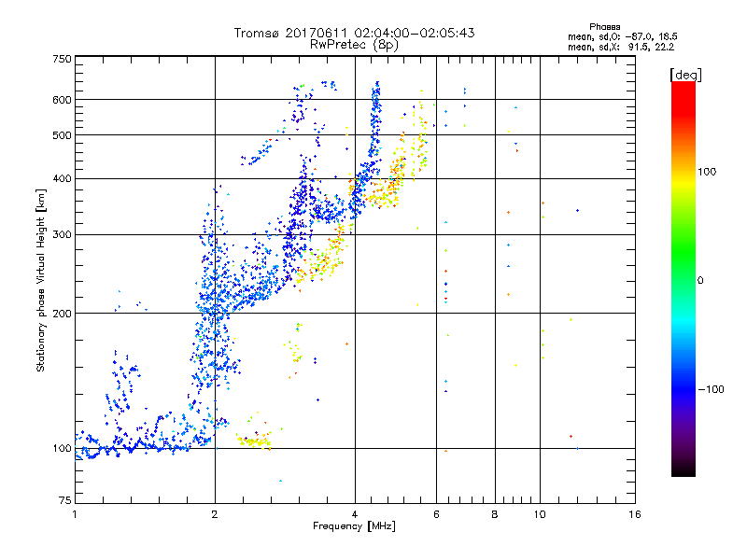Click the black bottom of the phase colorbar
This screenshot has height=560, width=747.
pos(684,468)
